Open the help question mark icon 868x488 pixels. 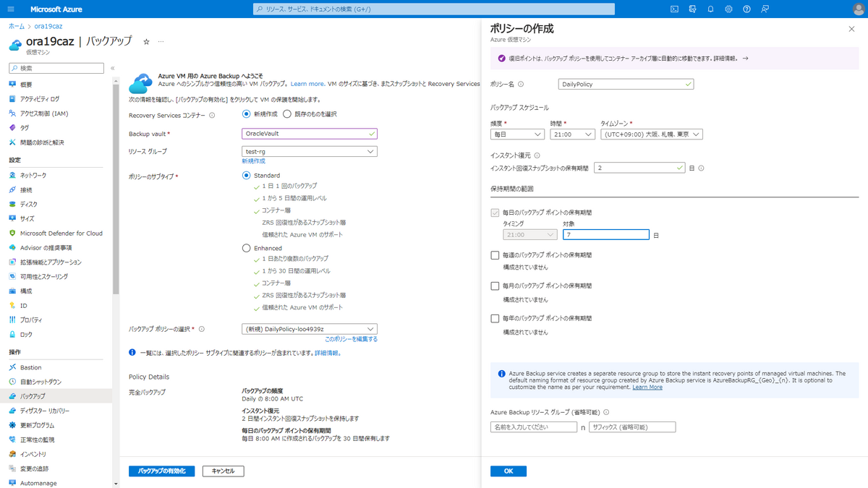746,9
